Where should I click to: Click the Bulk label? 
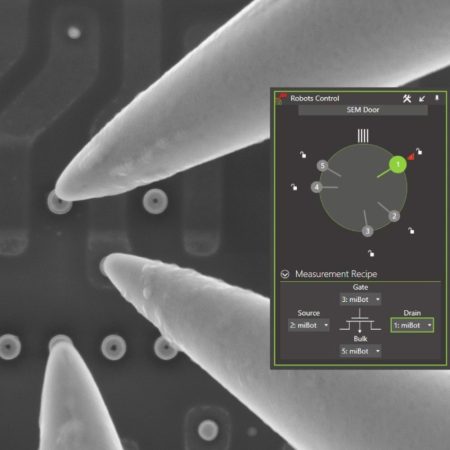coord(360,339)
